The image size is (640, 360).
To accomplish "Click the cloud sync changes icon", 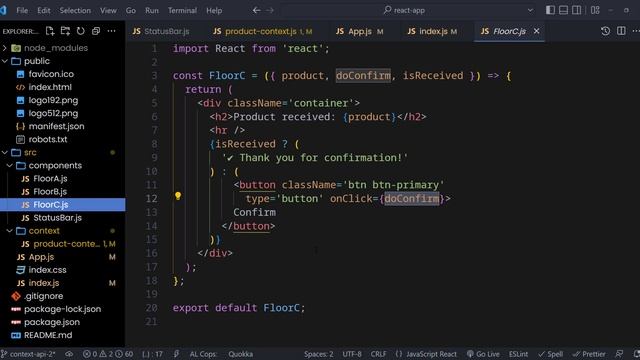I will click(x=69, y=354).
